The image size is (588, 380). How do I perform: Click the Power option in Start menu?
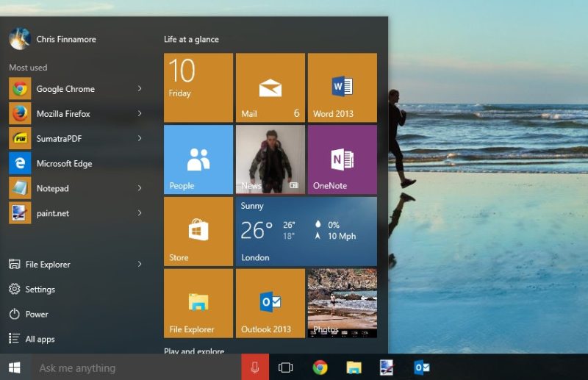point(29,314)
